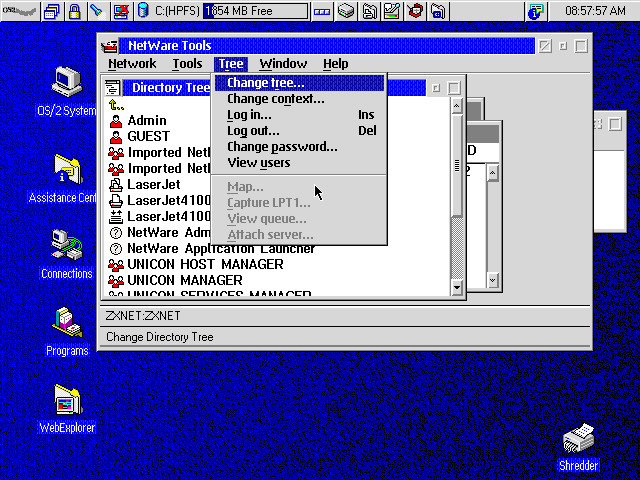Screen dimensions: 640x480
Task: Click the greyed-out Map... entry
Action: (299, 187)
